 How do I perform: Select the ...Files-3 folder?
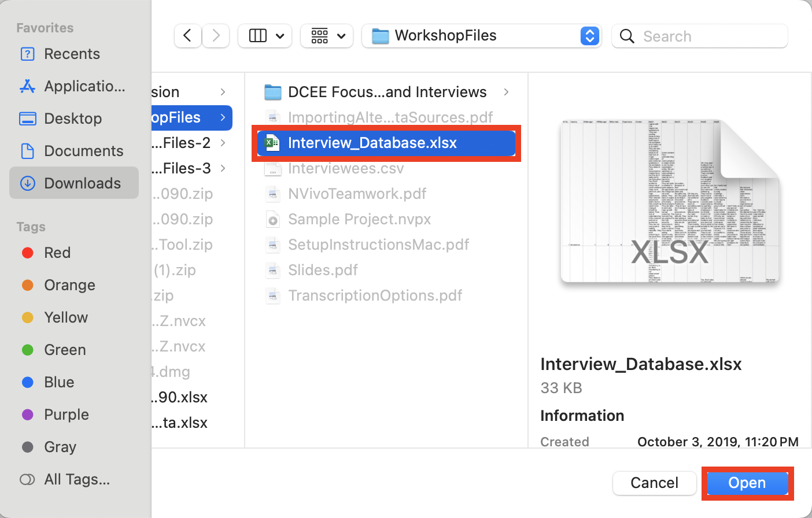[191, 168]
